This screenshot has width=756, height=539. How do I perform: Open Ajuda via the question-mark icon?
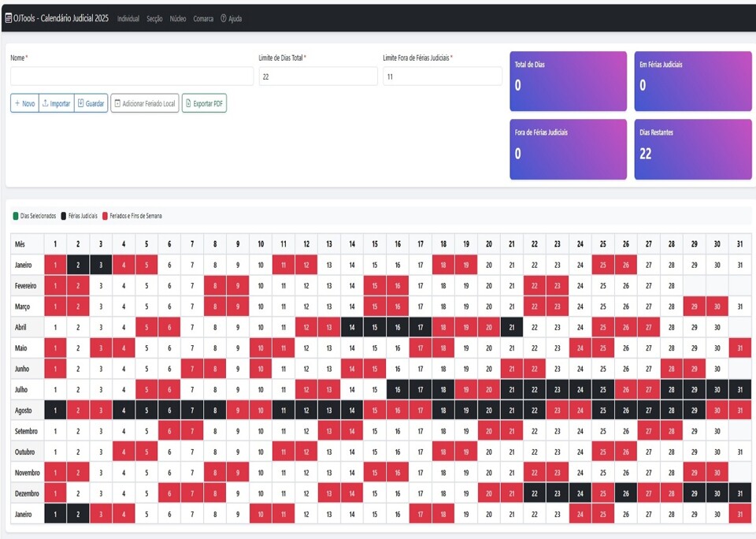point(224,19)
